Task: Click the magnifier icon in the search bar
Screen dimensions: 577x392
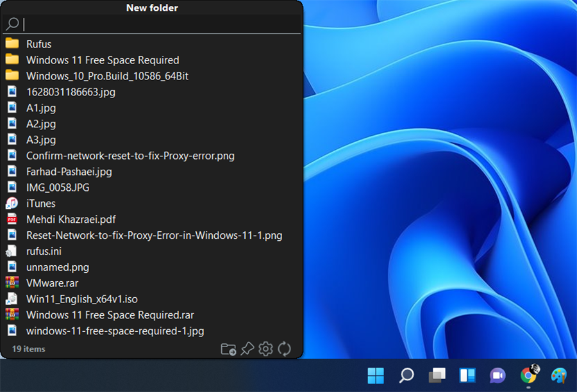Action: (13, 24)
